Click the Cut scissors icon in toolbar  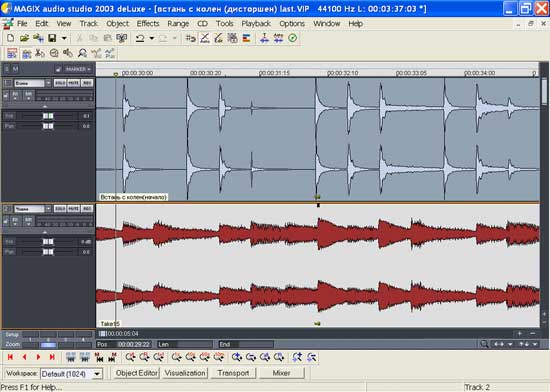click(80, 38)
